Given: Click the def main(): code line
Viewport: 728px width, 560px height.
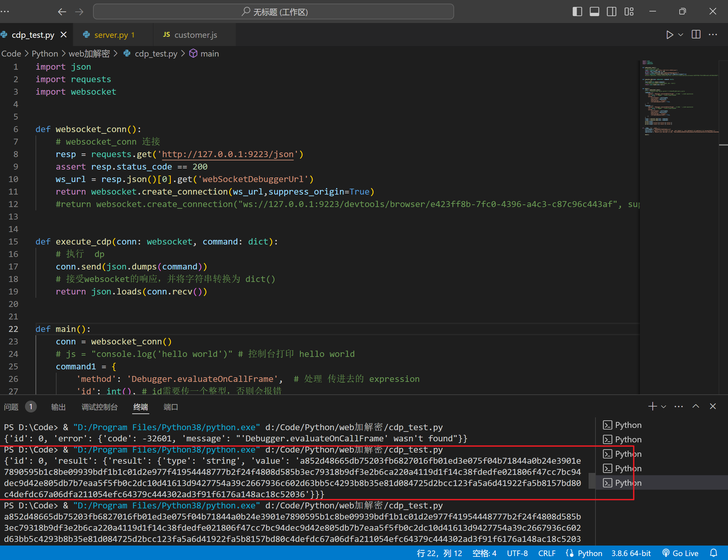Looking at the screenshot, I should [x=63, y=329].
